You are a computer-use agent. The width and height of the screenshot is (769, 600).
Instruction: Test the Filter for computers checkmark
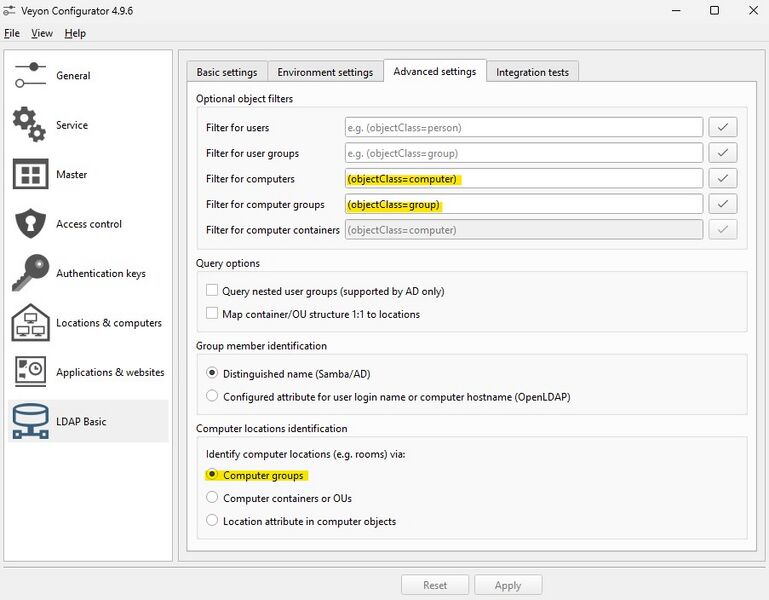click(722, 179)
